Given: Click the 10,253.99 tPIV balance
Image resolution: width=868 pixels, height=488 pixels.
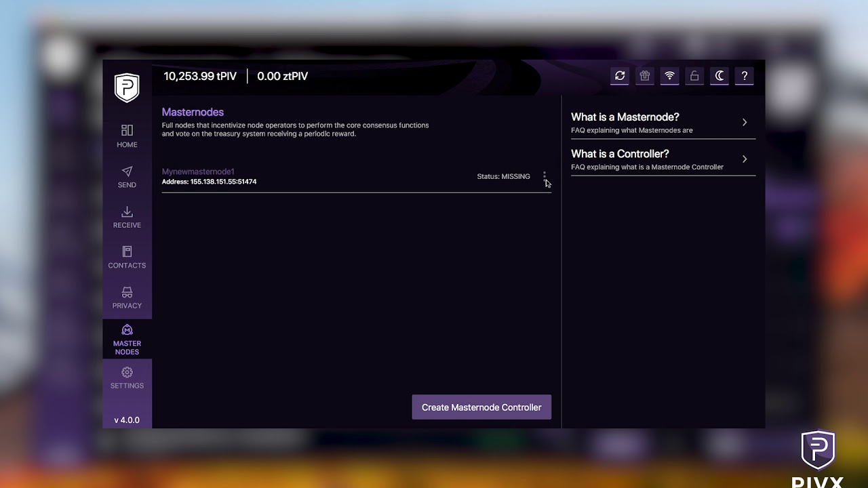Looking at the screenshot, I should pos(200,76).
